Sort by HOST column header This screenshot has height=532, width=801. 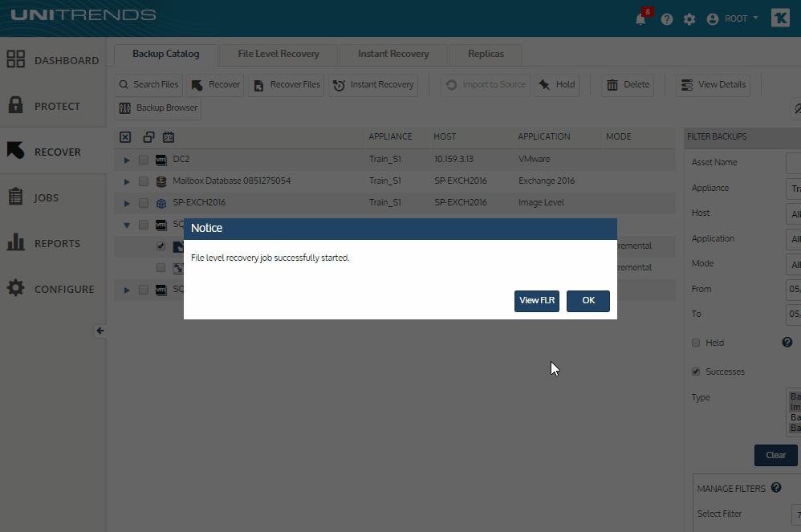tap(445, 137)
